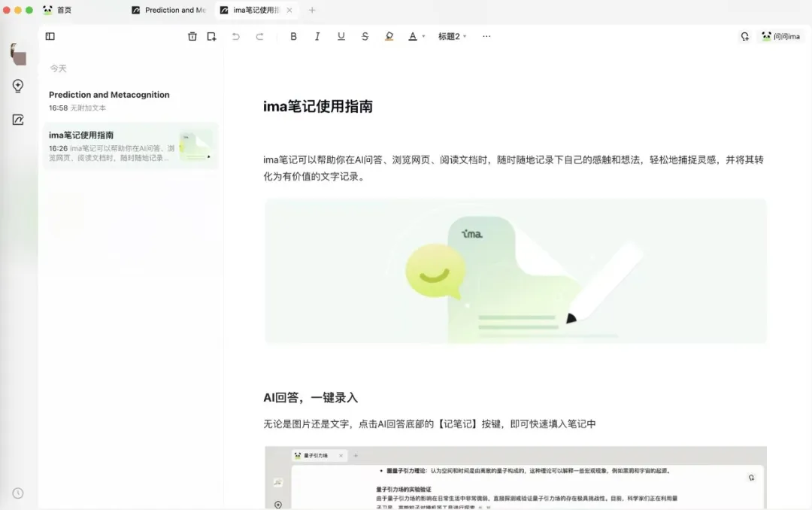Toggle italic formatting
The width and height of the screenshot is (812, 510).
(317, 36)
